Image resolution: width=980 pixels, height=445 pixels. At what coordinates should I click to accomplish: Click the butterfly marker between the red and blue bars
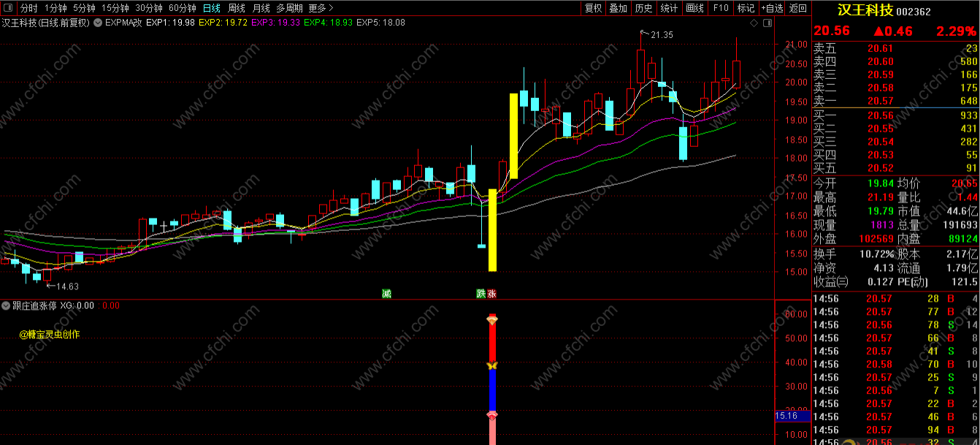492,365
